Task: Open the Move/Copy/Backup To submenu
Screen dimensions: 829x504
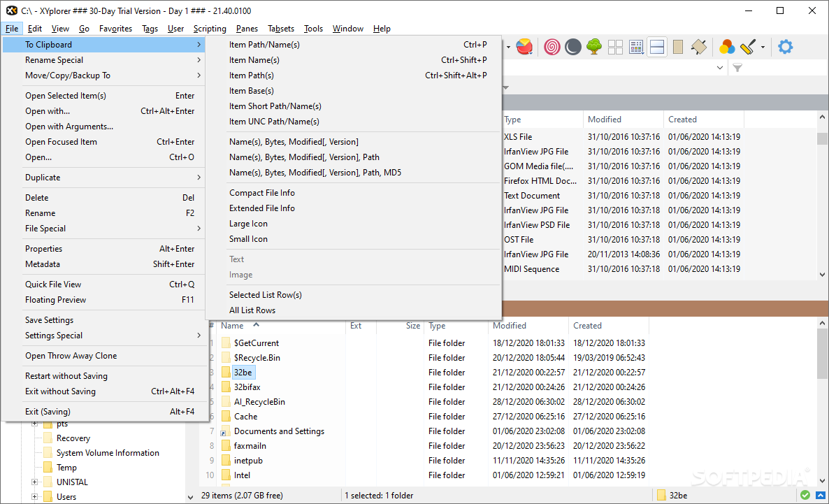Action: click(103, 75)
